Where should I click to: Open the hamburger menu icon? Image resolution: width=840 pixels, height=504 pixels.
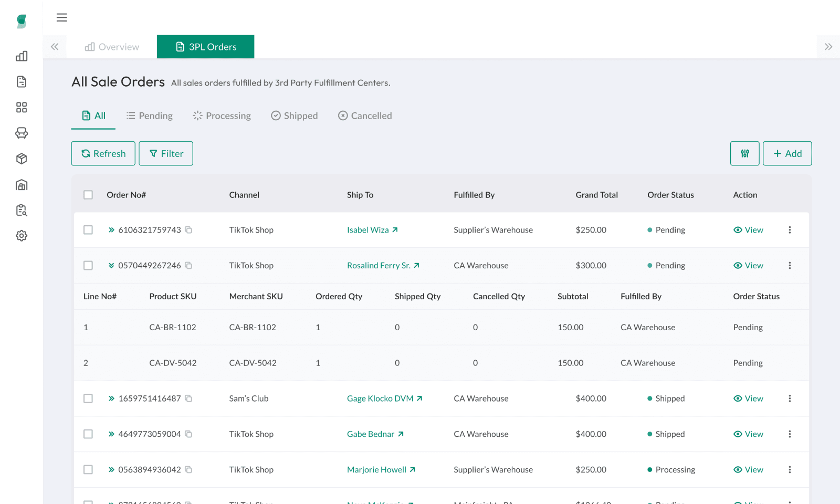click(62, 17)
